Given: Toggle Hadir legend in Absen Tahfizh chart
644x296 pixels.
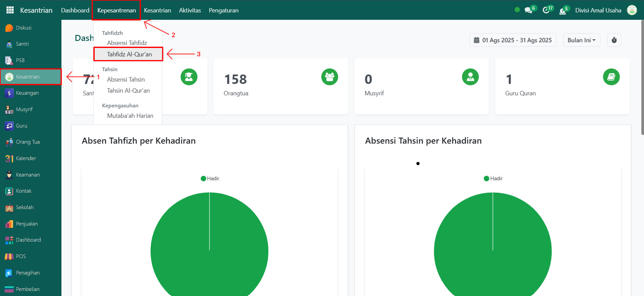Looking at the screenshot, I should (x=210, y=179).
